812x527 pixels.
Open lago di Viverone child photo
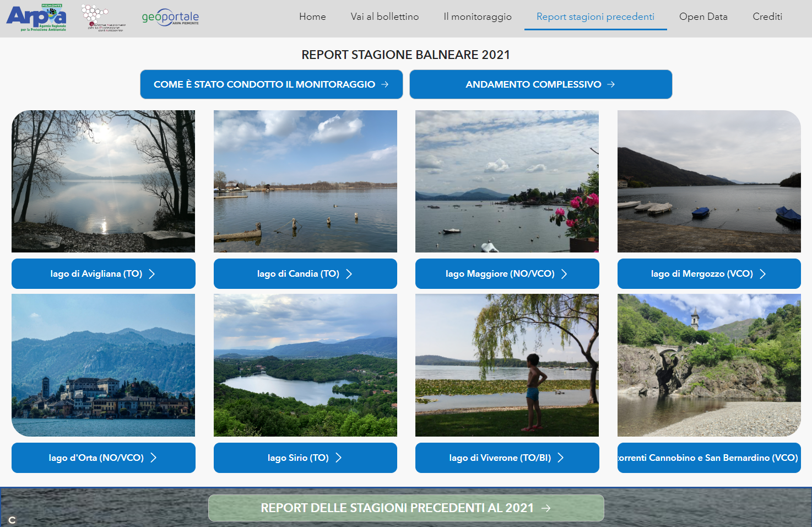tap(507, 365)
